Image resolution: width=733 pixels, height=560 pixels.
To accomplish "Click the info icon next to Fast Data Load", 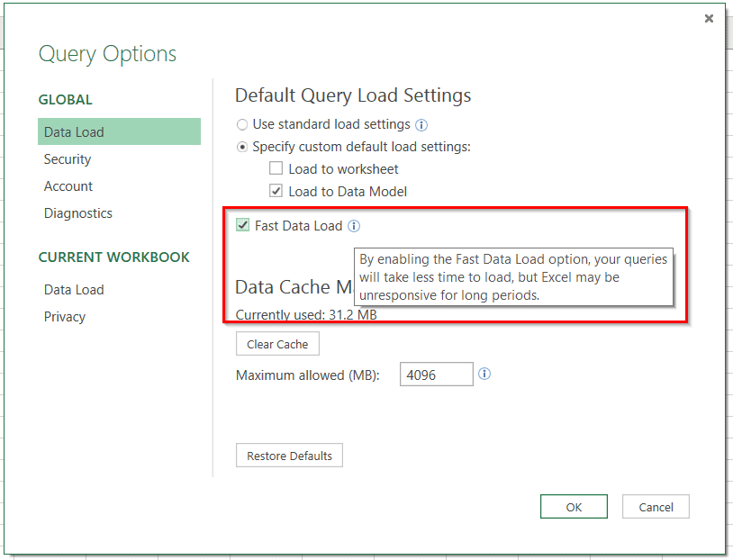I will coord(354,226).
